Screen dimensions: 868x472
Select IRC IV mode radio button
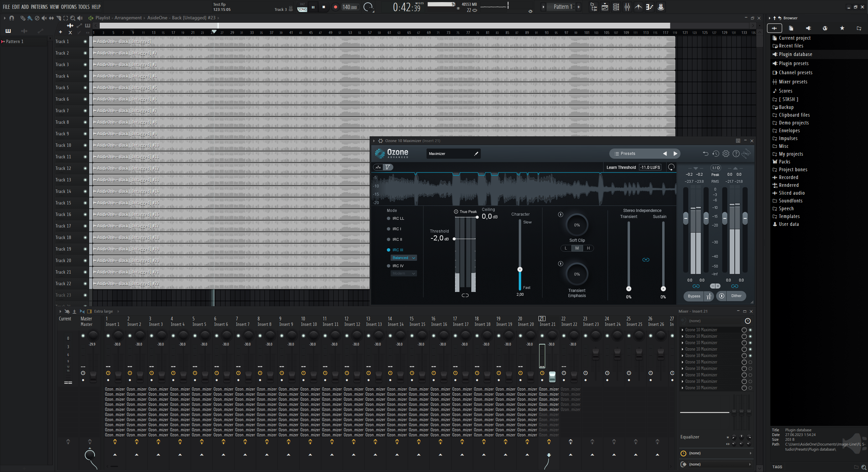coord(389,266)
